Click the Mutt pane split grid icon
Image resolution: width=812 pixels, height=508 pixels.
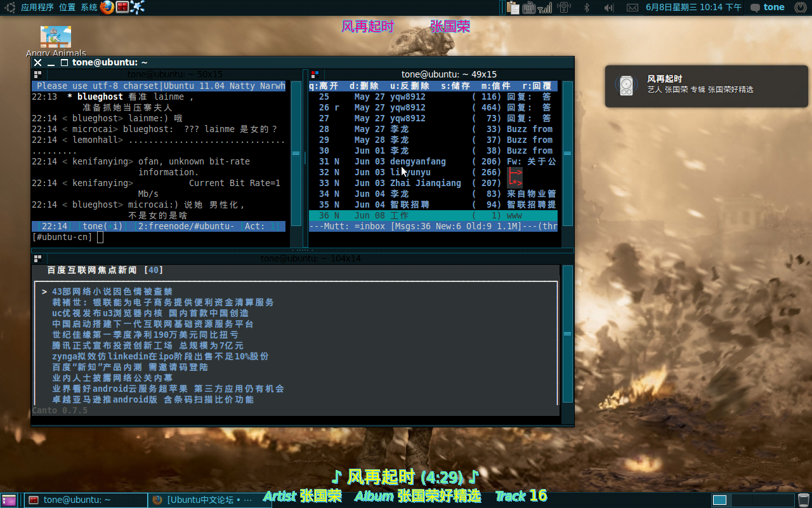(314, 74)
